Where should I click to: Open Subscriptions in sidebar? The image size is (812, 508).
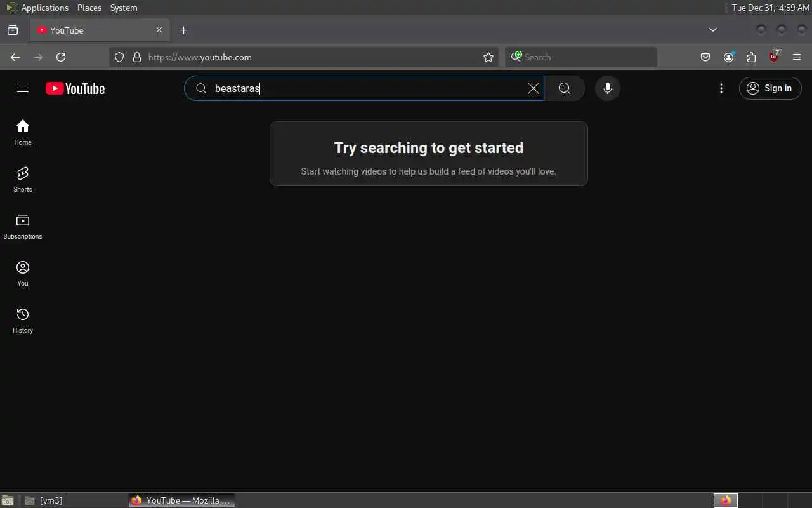pyautogui.click(x=23, y=226)
